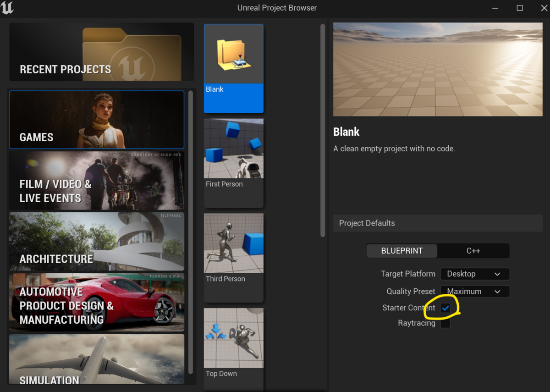Image resolution: width=550 pixels, height=392 pixels.
Task: Click the Blank template preview image
Action: point(438,69)
